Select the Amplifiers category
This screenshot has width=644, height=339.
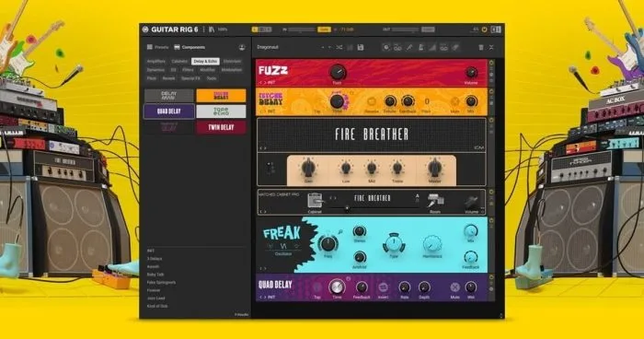click(x=156, y=62)
